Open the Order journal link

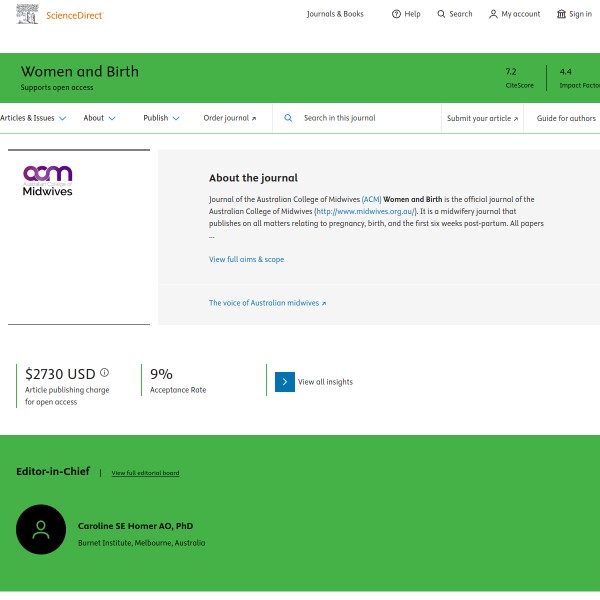click(230, 118)
